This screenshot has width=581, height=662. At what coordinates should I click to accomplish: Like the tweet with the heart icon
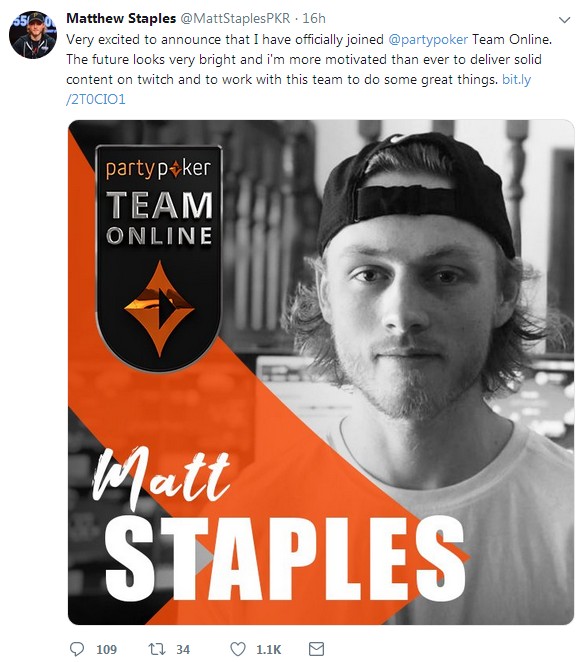click(238, 649)
